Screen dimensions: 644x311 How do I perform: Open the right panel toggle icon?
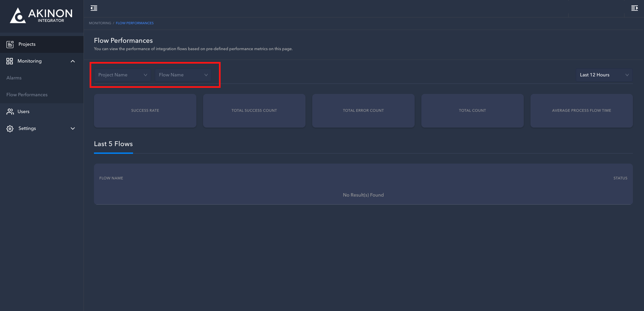point(634,8)
